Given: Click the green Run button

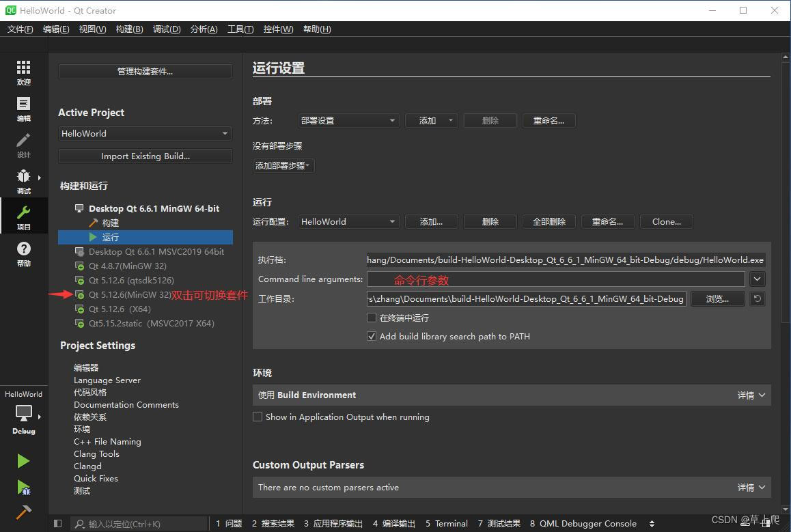Looking at the screenshot, I should coord(23,462).
